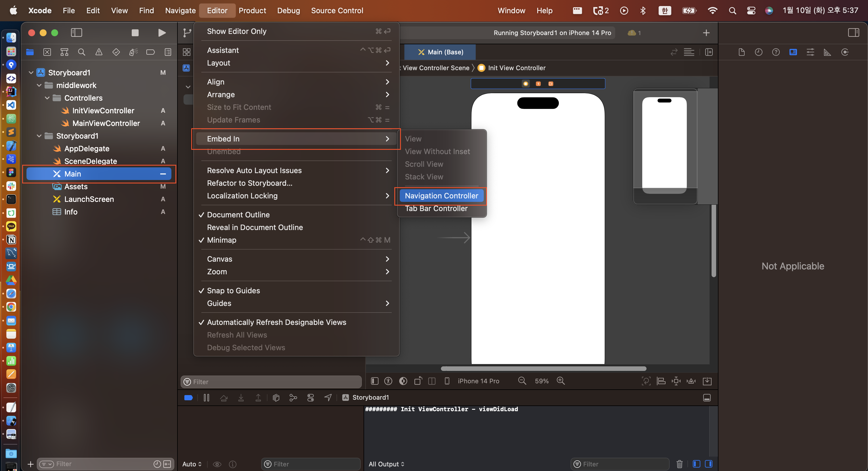Choose Navigation Controller from Embed In submenu
Viewport: 868px width, 471px height.
click(x=441, y=196)
